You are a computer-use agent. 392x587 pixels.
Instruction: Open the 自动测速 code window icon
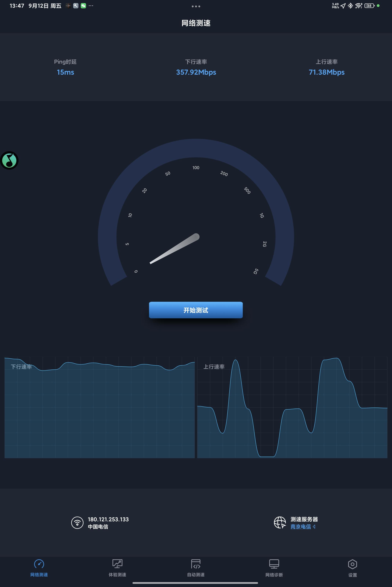(x=196, y=564)
